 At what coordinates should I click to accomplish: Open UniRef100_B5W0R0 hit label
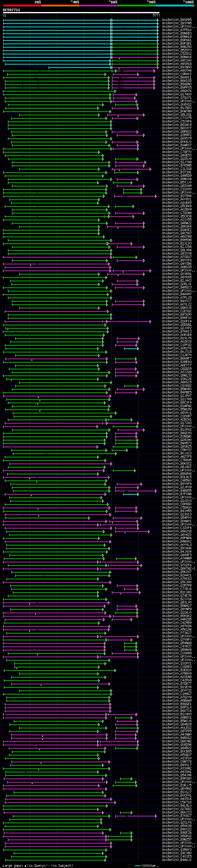click(x=177, y=389)
